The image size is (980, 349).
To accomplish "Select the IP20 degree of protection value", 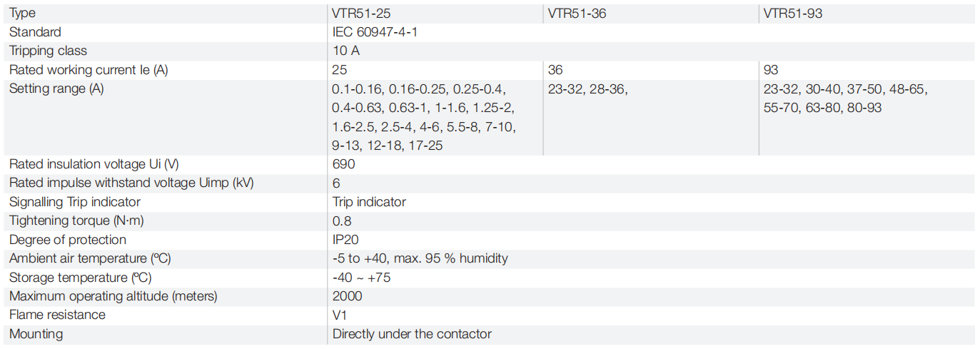I will (x=346, y=240).
